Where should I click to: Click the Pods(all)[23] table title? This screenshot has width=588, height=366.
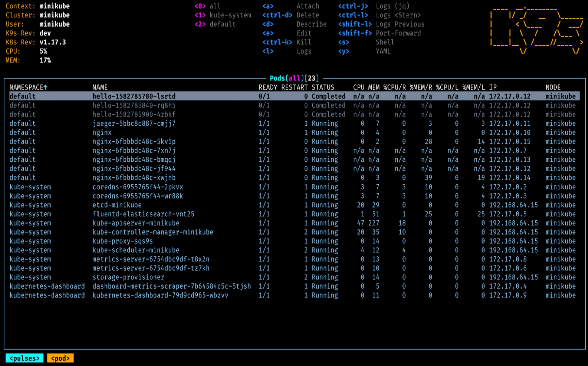pos(294,78)
